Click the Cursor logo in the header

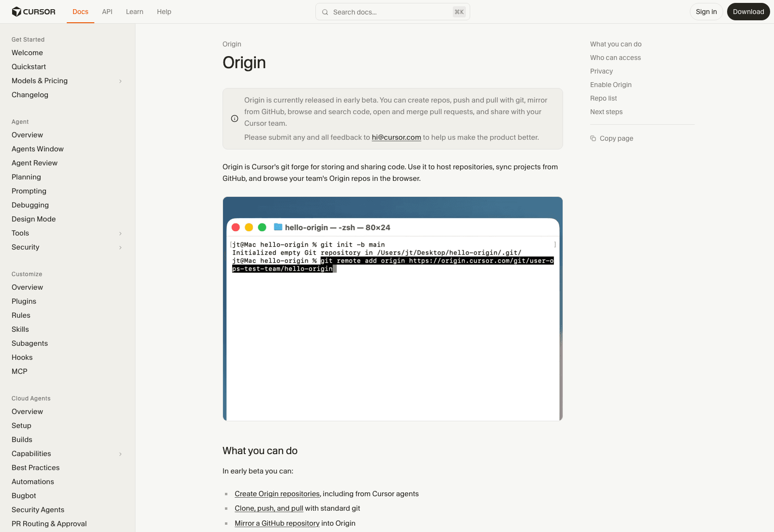[x=33, y=12]
